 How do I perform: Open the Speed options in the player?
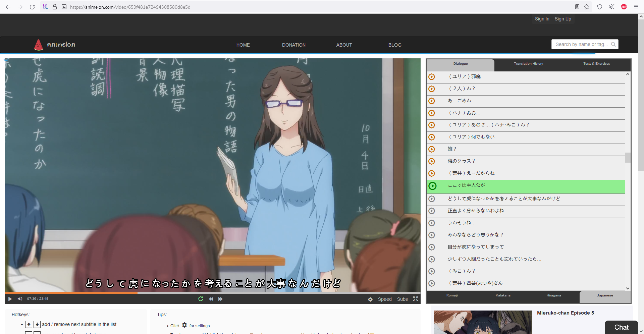click(385, 299)
